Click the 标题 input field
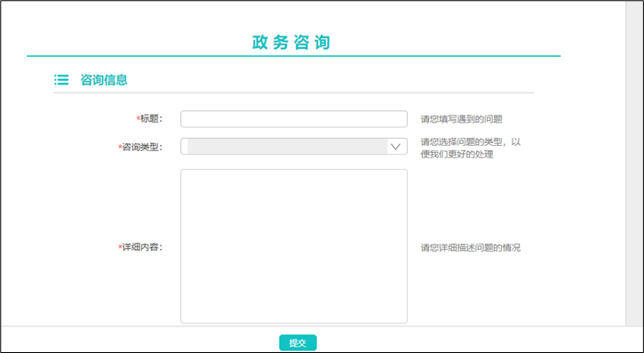 coord(294,119)
